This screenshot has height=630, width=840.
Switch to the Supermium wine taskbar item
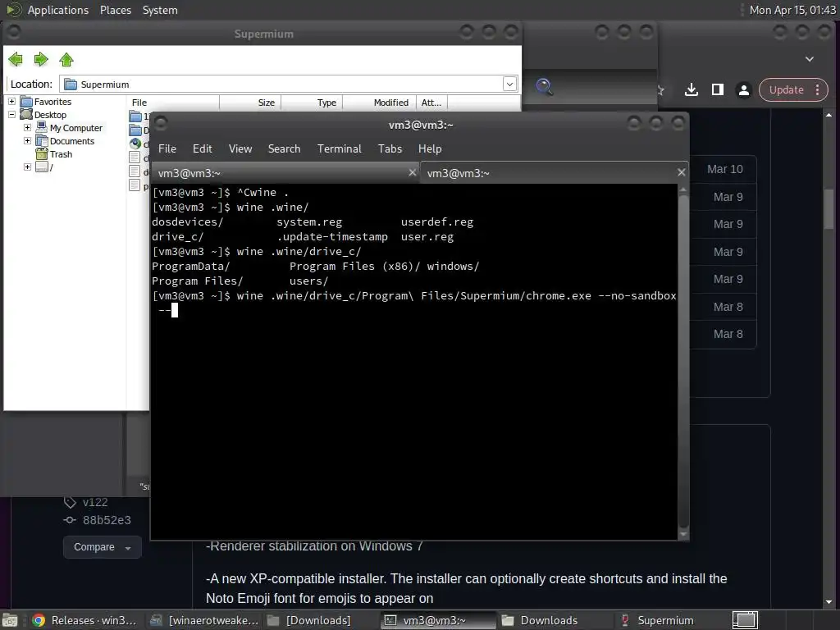671,620
